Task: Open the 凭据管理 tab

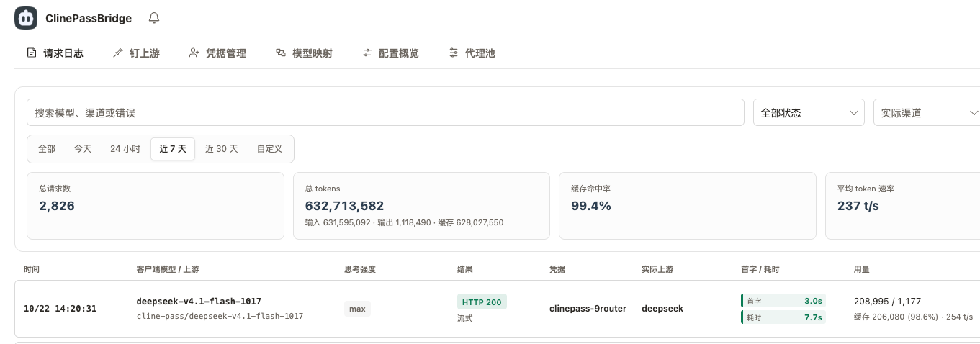Action: point(217,53)
